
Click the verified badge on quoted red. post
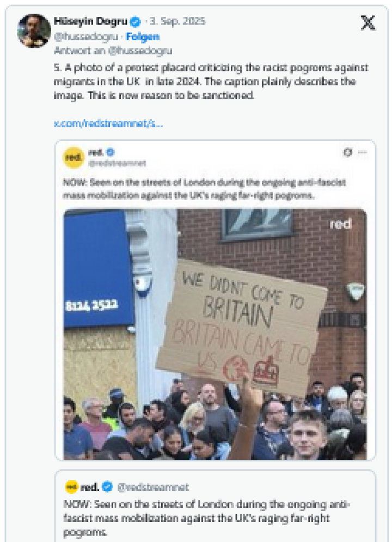[x=111, y=152]
